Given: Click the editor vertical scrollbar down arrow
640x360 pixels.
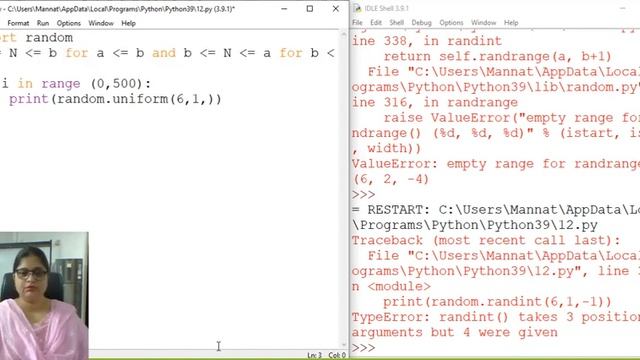Looking at the screenshot, I should point(344,345).
